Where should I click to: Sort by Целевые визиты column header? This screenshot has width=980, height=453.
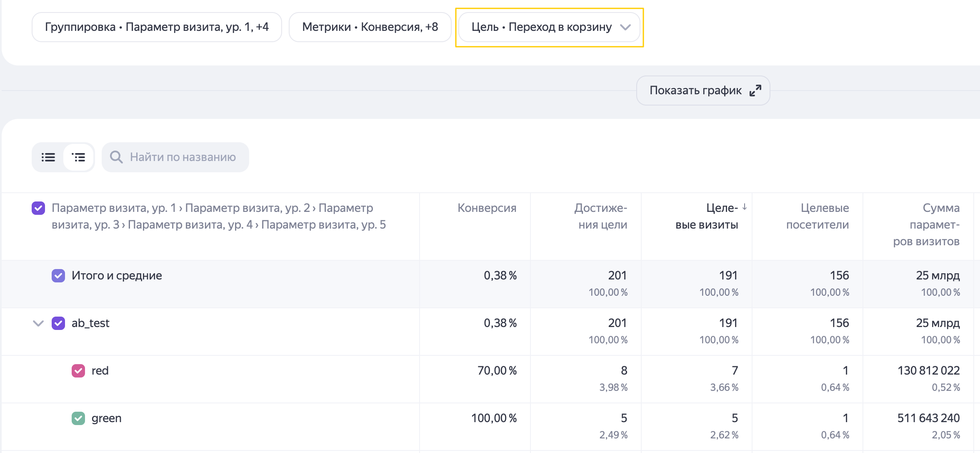(707, 216)
